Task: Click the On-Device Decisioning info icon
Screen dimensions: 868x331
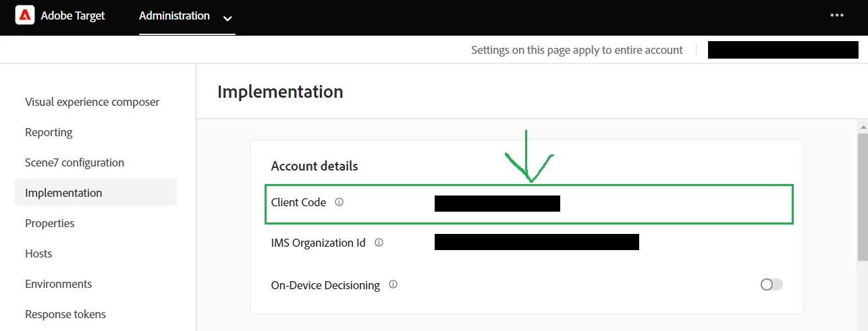Action: click(x=393, y=284)
